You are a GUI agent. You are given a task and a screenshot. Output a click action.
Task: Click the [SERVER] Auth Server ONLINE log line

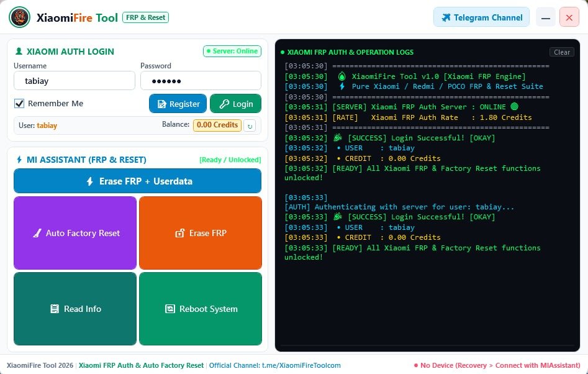(x=401, y=107)
